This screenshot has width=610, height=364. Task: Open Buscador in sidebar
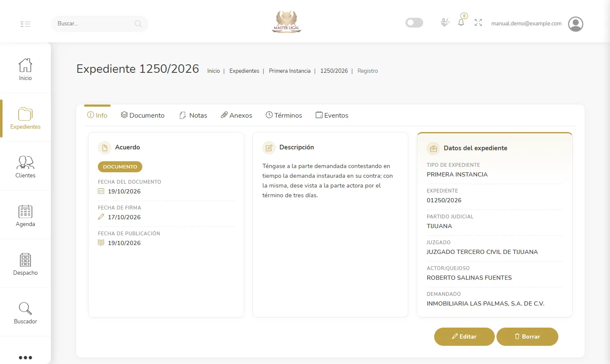tap(25, 313)
